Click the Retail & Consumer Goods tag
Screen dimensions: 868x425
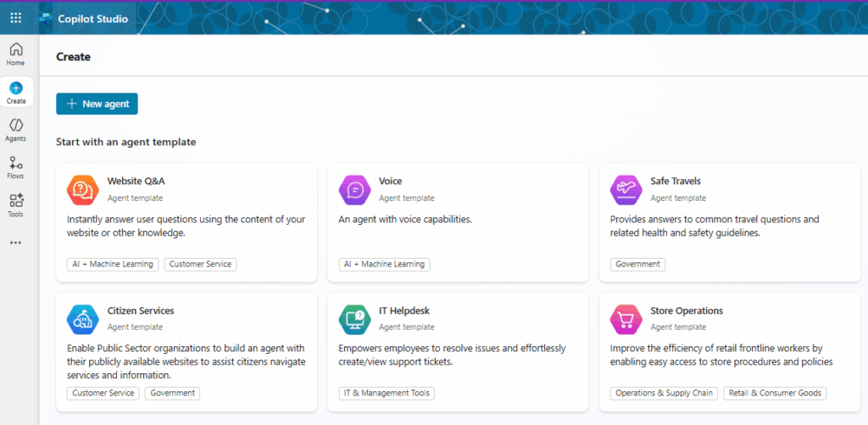point(775,394)
